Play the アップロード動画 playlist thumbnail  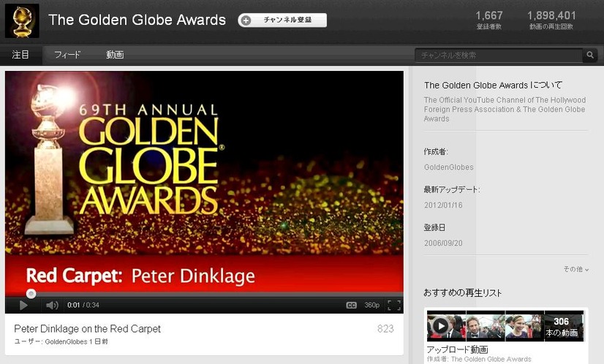point(505,326)
